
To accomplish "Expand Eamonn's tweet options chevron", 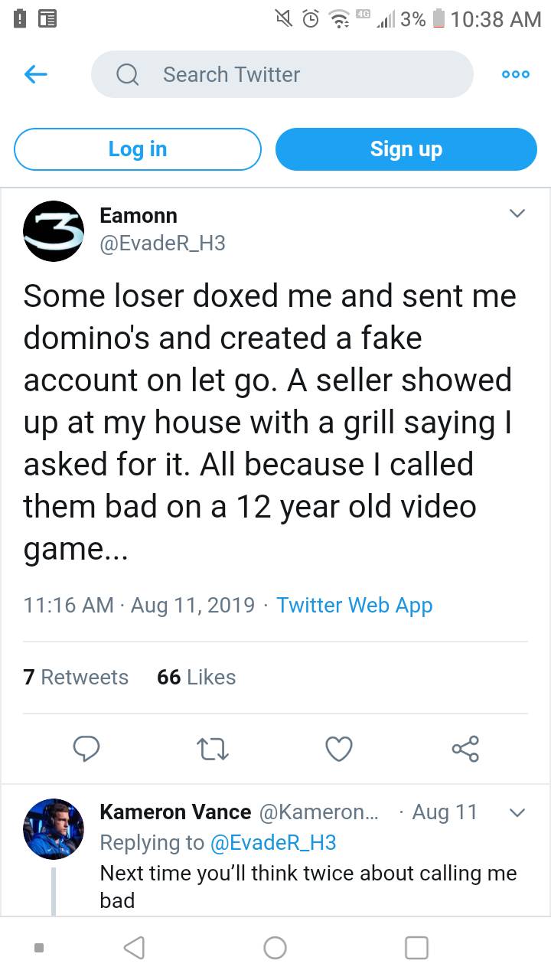I will pyautogui.click(x=517, y=214).
